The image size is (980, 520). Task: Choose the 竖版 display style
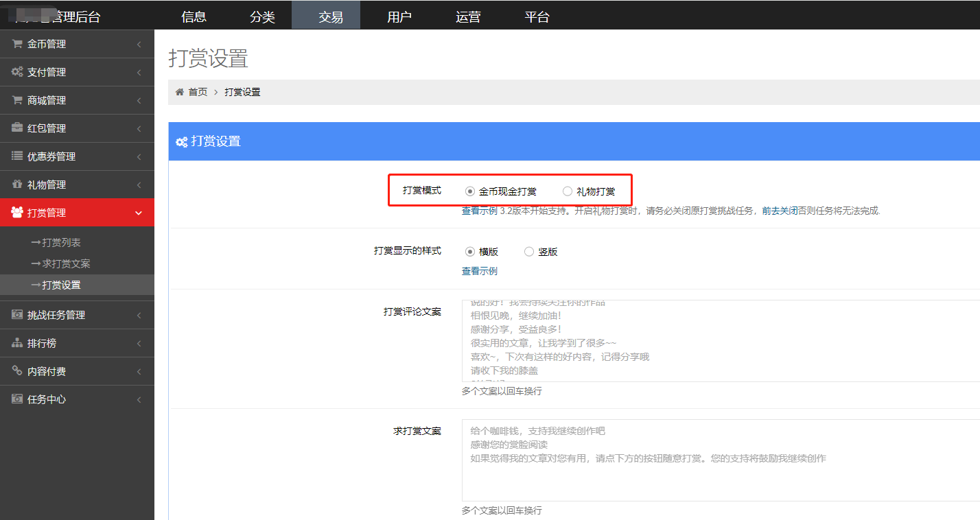pyautogui.click(x=529, y=252)
